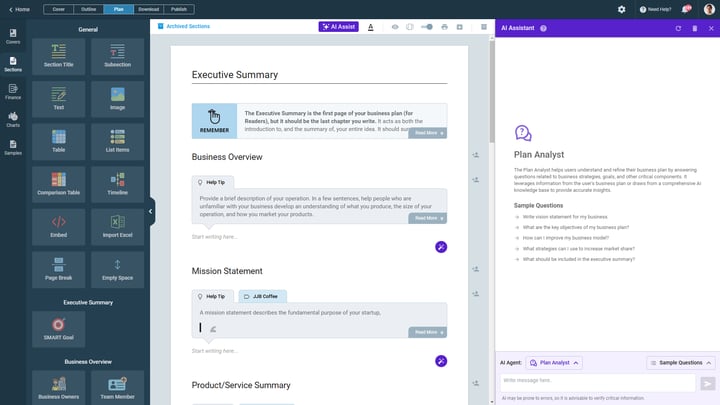
Task: Click the print icon in toolbar
Action: pyautogui.click(x=444, y=27)
